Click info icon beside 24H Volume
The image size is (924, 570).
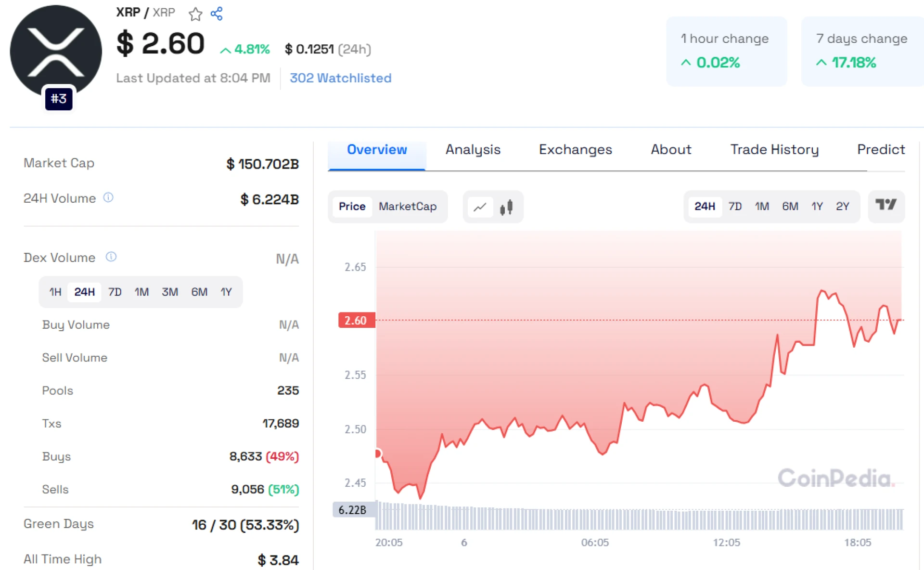109,197
